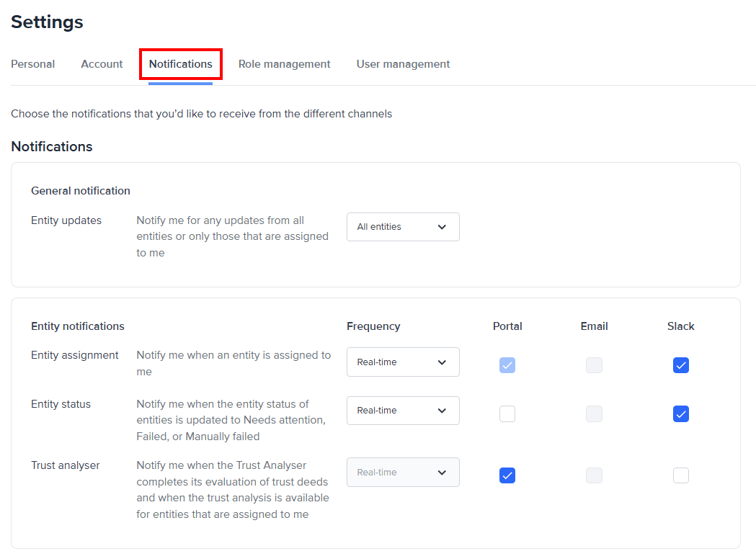Click the Trust analyser frequency dropdown

click(402, 472)
